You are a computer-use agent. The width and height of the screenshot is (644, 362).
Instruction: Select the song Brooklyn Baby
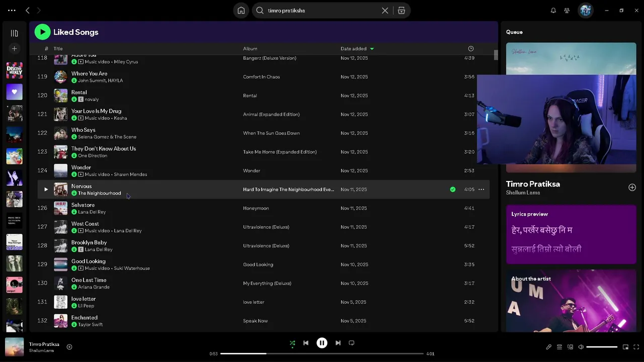pos(89,242)
